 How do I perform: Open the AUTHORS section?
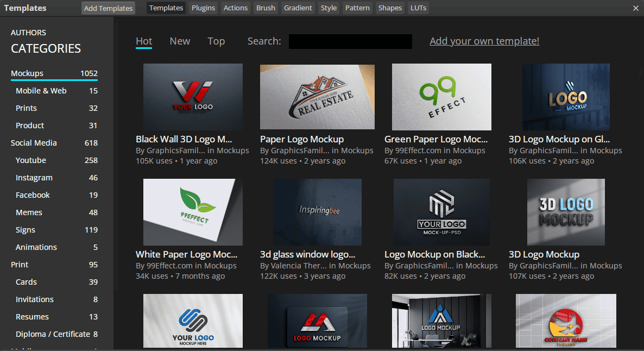click(28, 33)
